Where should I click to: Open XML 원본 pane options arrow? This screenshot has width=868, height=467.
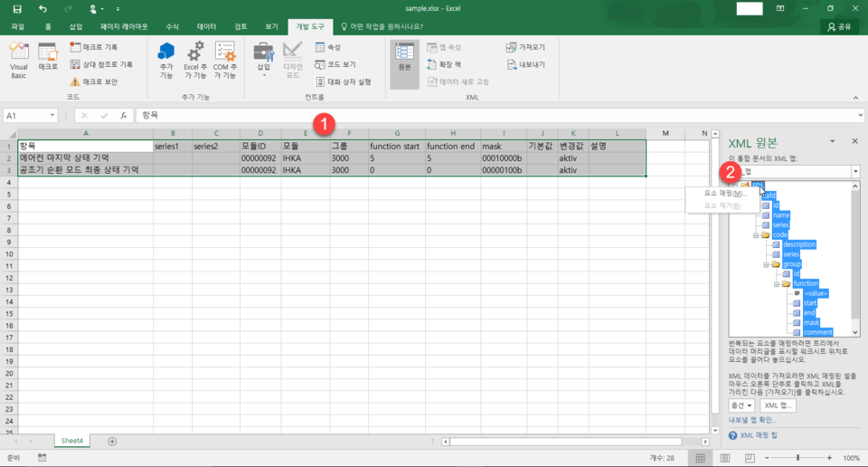832,142
